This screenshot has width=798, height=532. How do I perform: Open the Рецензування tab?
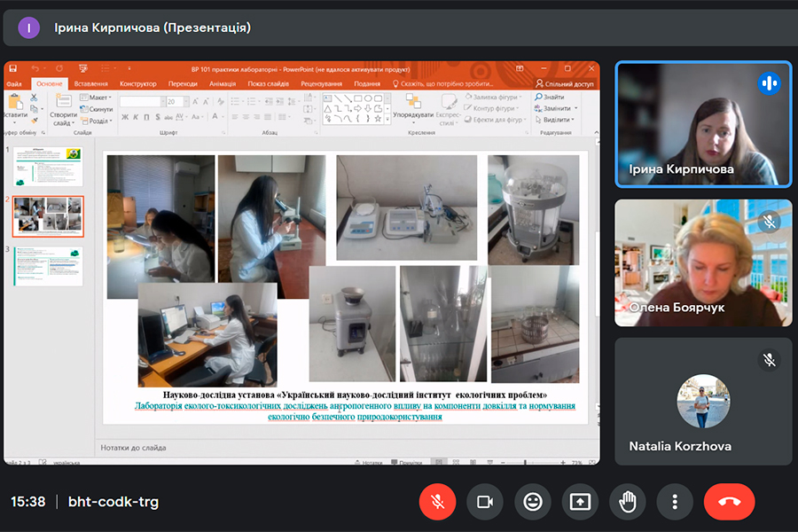click(321, 84)
